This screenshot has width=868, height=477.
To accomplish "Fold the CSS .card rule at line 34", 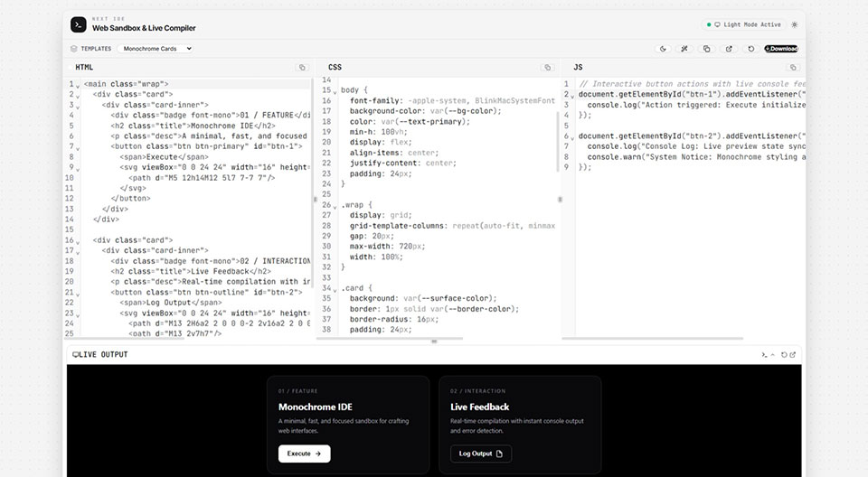I will (335, 290).
